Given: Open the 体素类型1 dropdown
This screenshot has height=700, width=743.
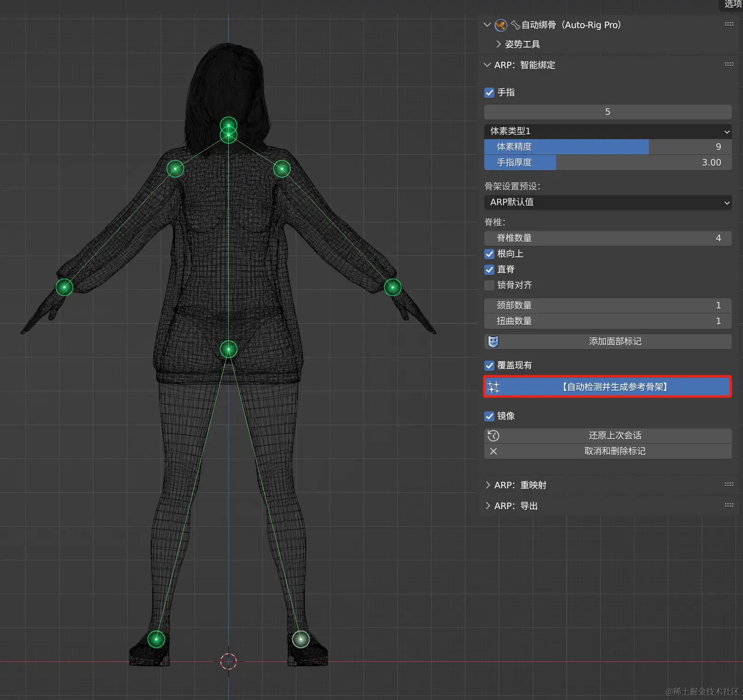Looking at the screenshot, I should (607, 131).
